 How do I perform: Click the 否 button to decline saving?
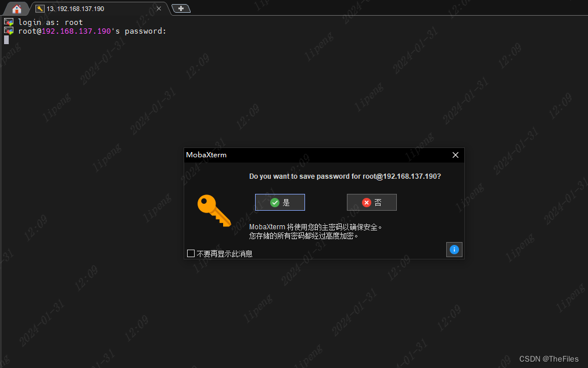(x=371, y=203)
